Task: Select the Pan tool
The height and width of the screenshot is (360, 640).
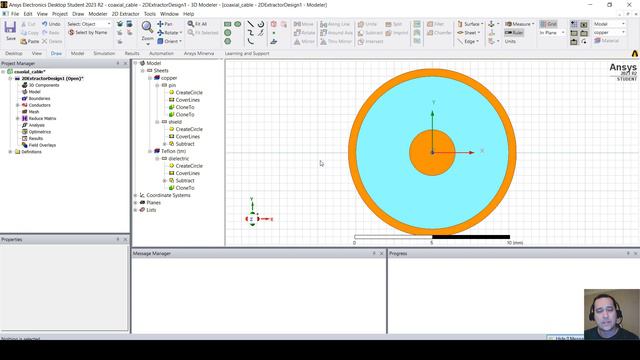Action: [x=165, y=24]
